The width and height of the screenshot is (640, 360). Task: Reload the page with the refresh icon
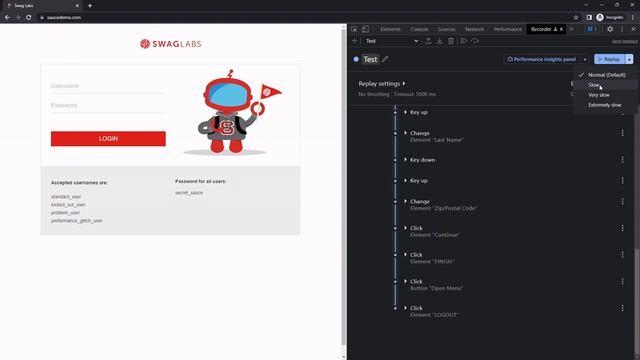(x=29, y=18)
